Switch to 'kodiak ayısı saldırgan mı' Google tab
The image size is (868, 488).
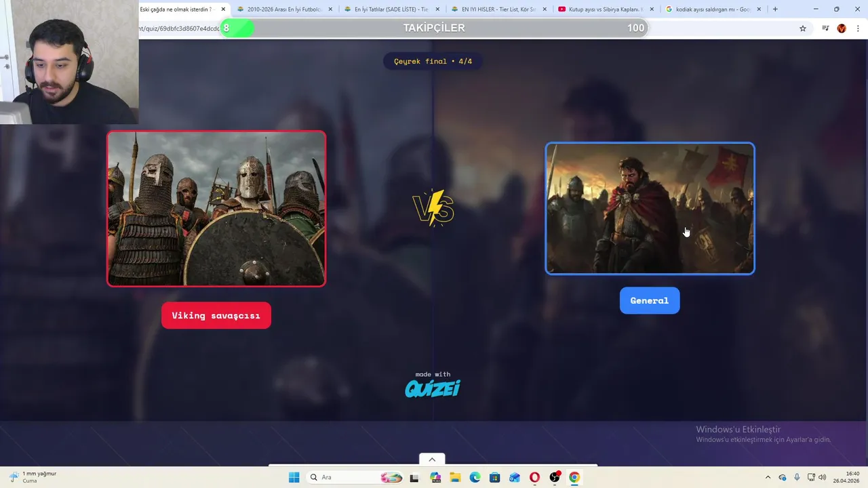(x=713, y=9)
